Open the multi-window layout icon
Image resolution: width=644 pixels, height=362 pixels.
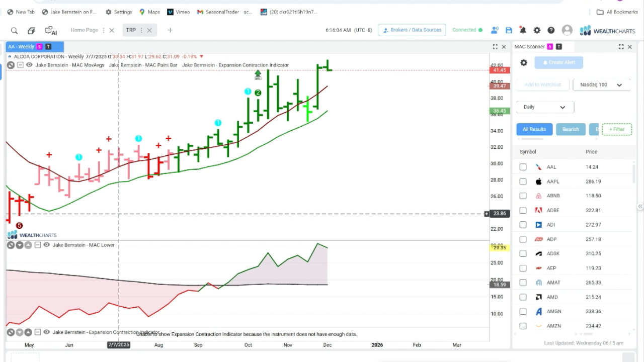31,30
